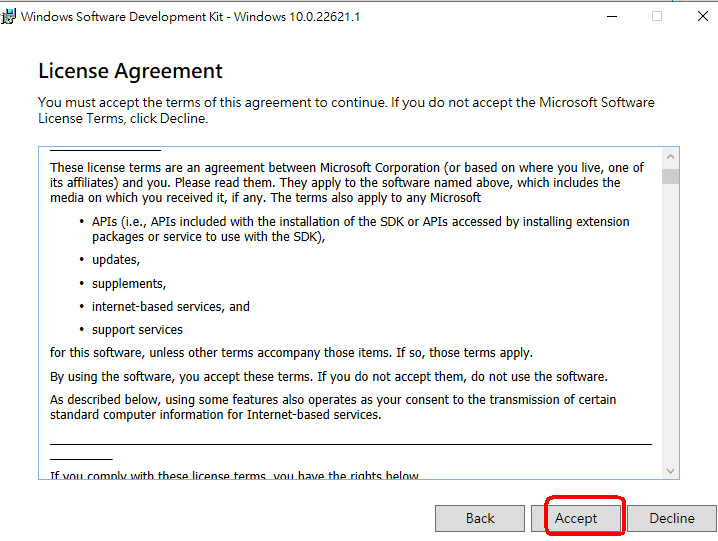Go to previous step with Back
Screen dimensions: 718x541
click(480, 518)
